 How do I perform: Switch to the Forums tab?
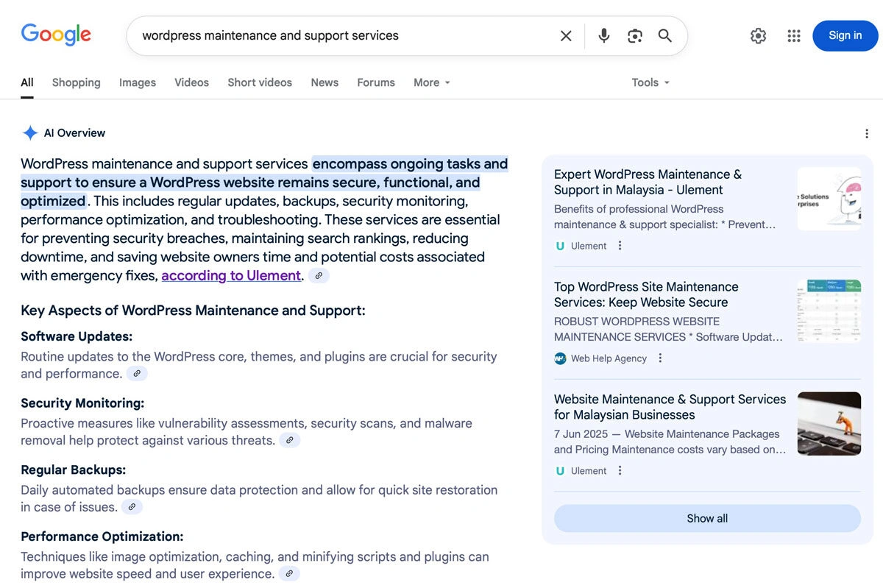click(x=376, y=82)
